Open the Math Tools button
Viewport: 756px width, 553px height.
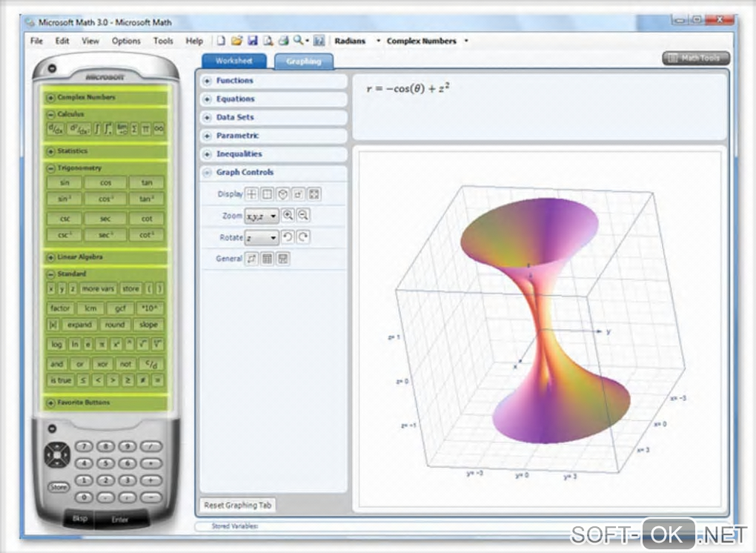pyautogui.click(x=696, y=58)
